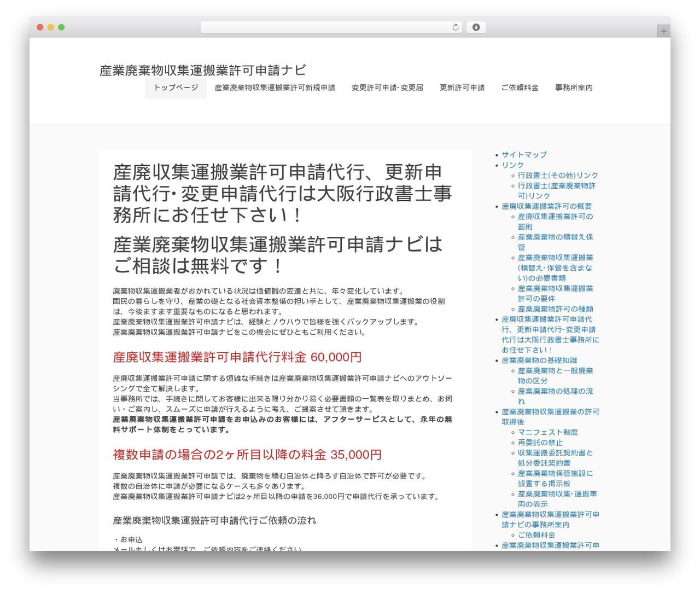Click the browser address bar field
This screenshot has height=593, width=700.
331,27
